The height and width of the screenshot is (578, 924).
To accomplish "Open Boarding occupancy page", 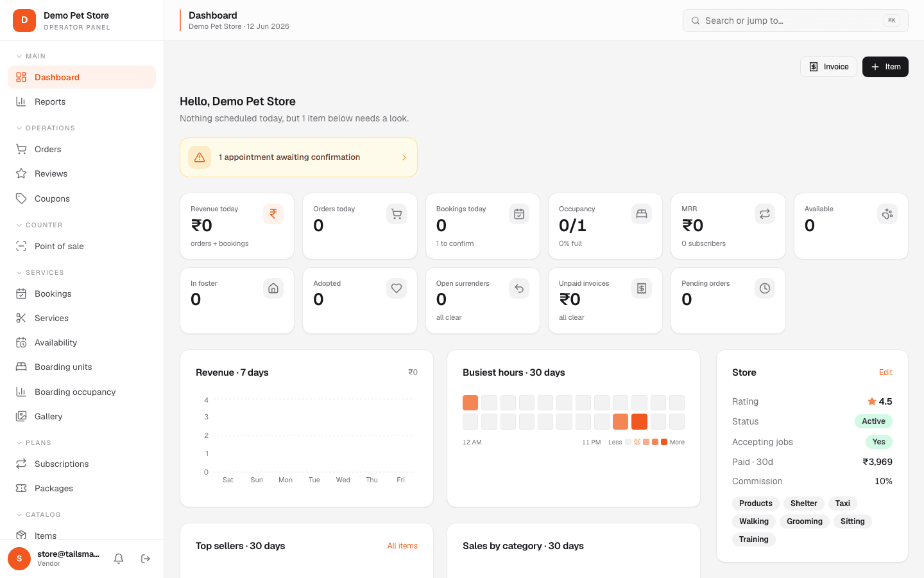I will [x=81, y=392].
